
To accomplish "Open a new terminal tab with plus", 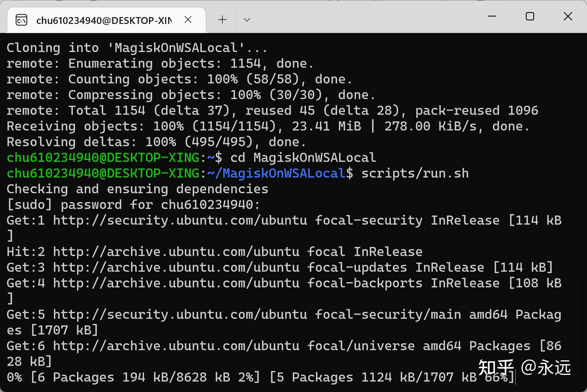I will (222, 20).
